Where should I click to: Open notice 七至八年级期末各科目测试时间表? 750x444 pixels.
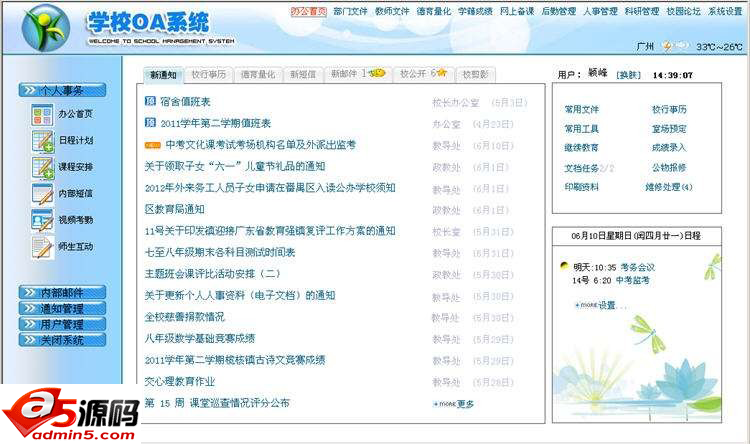(x=220, y=253)
